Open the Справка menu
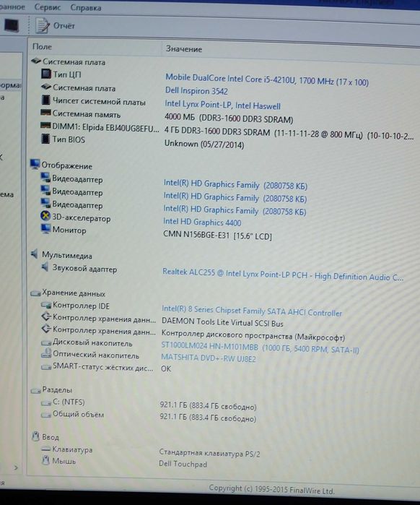Image resolution: width=420 pixels, height=505 pixels. pyautogui.click(x=86, y=8)
